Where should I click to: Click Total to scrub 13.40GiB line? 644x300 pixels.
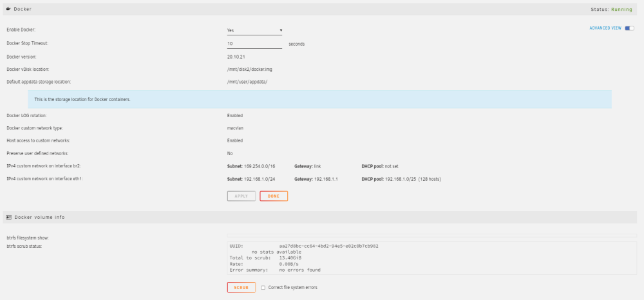[x=266, y=258]
